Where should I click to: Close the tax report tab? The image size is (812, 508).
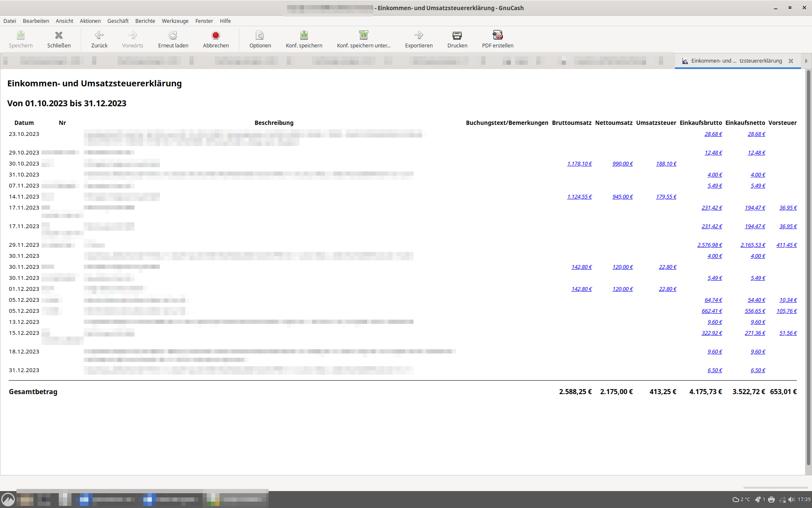coord(791,61)
